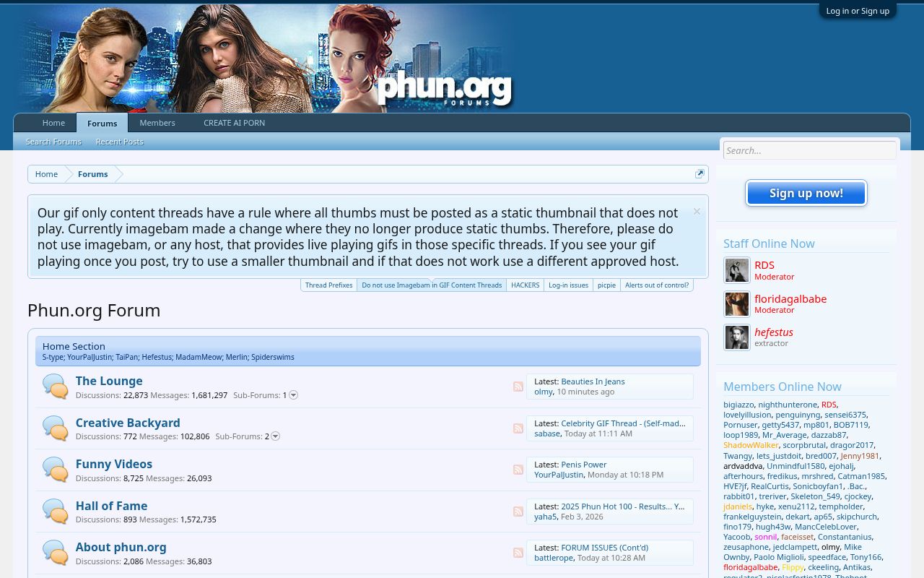Image resolution: width=924 pixels, height=578 pixels.
Task: Open latest thread 2025 Phun Hot 100 Results
Action: [x=622, y=506]
